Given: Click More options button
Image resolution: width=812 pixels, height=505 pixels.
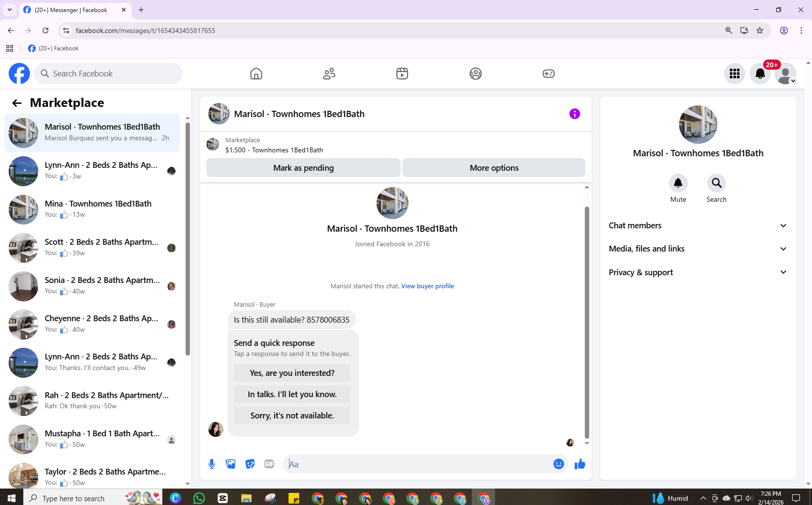Looking at the screenshot, I should click(x=494, y=168).
